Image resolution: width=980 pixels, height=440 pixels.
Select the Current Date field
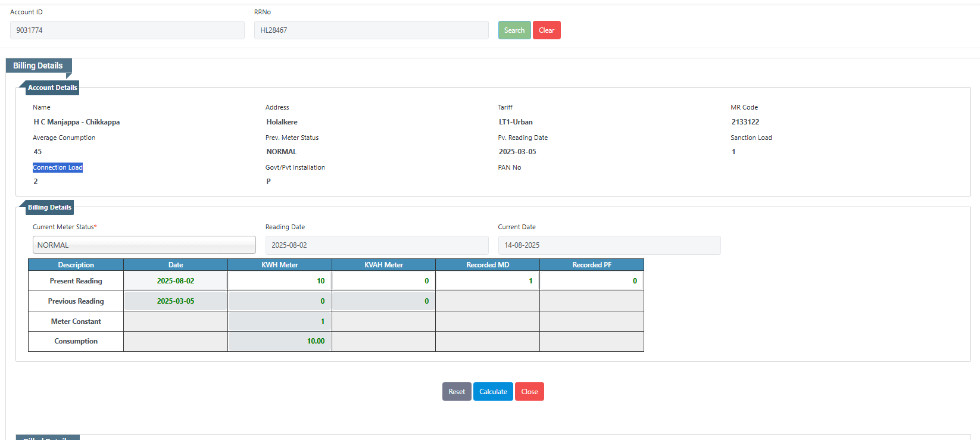(608, 245)
